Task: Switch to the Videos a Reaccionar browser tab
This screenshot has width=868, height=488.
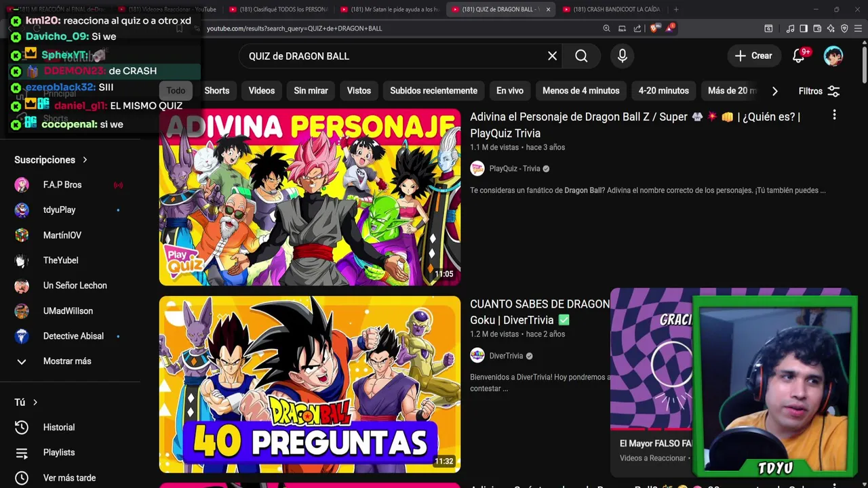Action: coord(167,9)
